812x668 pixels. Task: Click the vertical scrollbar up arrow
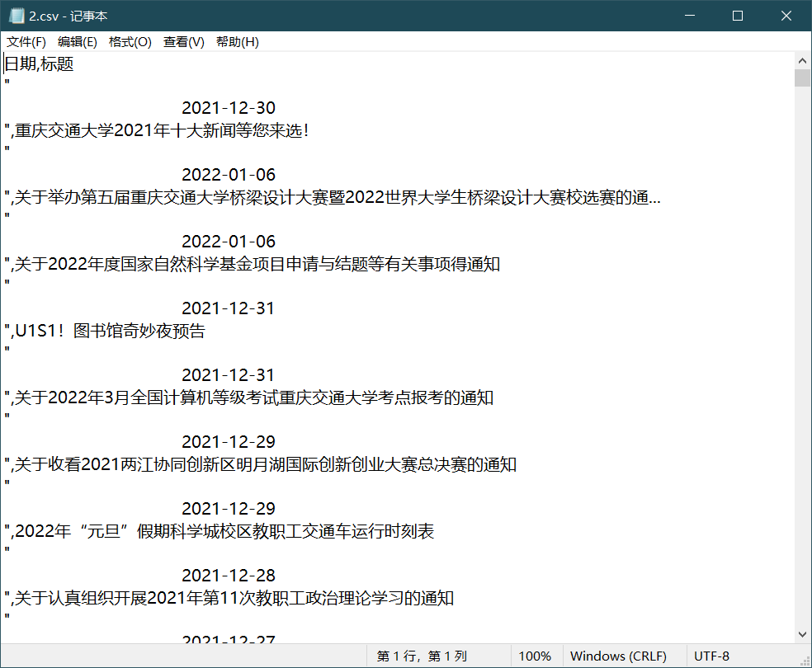pyautogui.click(x=802, y=60)
